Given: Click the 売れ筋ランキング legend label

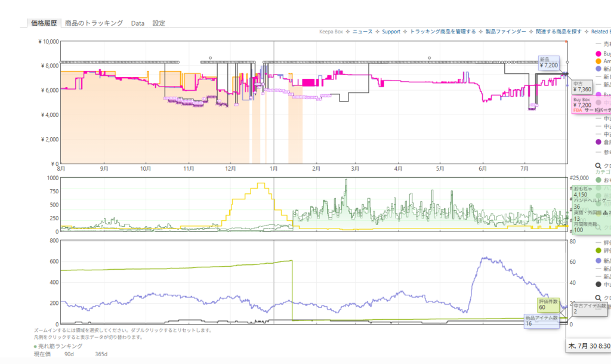Looking at the screenshot, I should tap(60, 346).
